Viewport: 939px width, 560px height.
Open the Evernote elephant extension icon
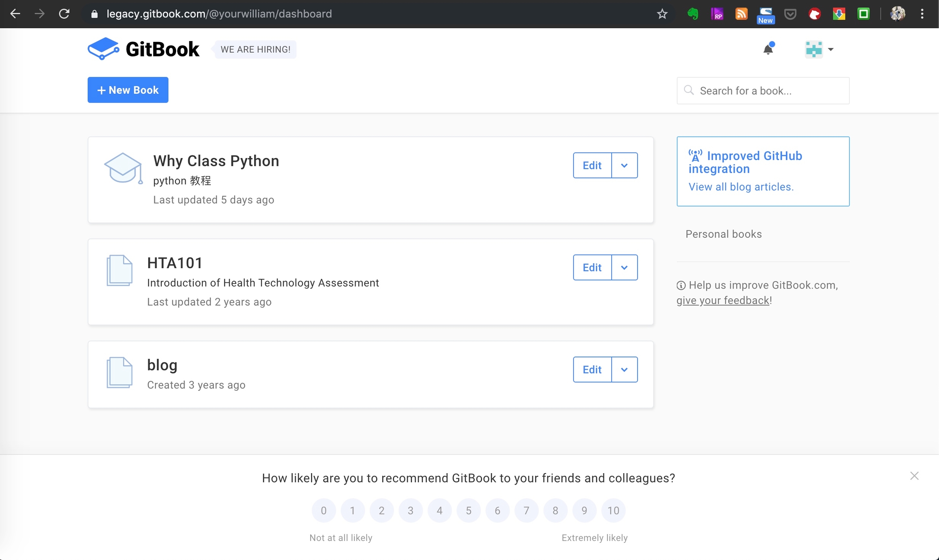692,14
